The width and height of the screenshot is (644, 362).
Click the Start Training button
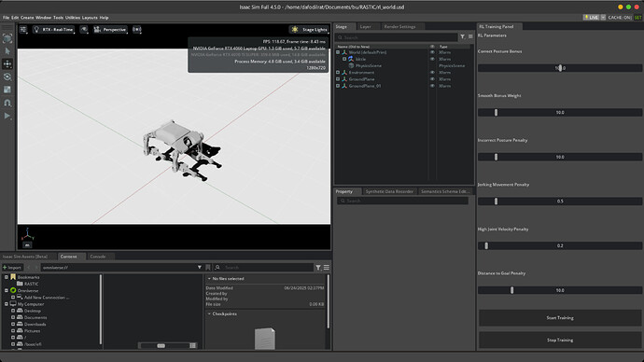(x=560, y=318)
